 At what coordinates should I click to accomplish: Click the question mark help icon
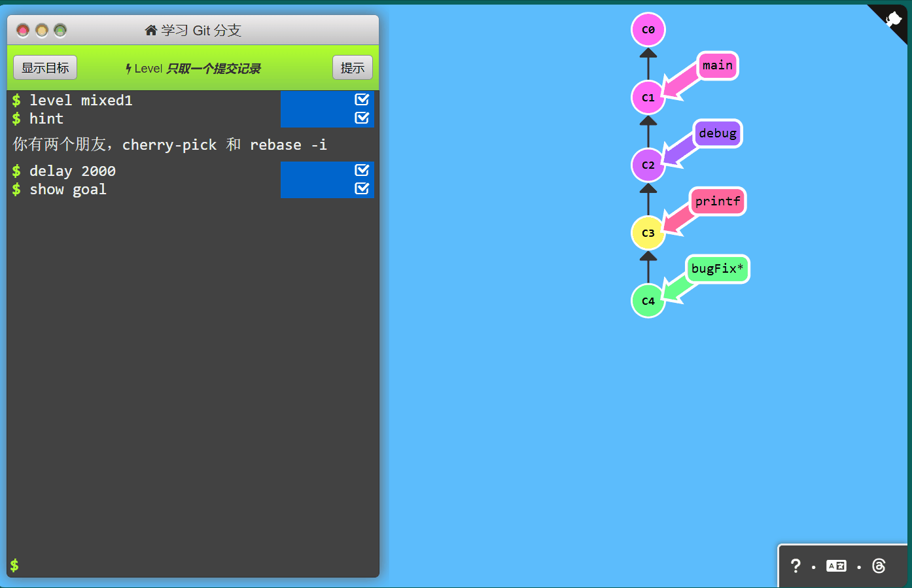pyautogui.click(x=796, y=566)
